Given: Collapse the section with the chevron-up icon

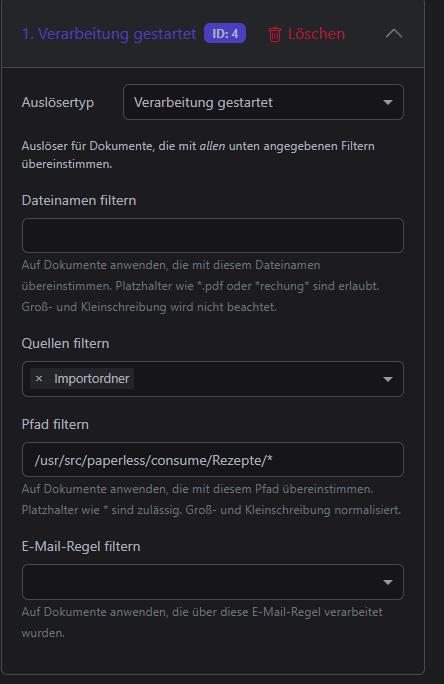Looking at the screenshot, I should [394, 34].
